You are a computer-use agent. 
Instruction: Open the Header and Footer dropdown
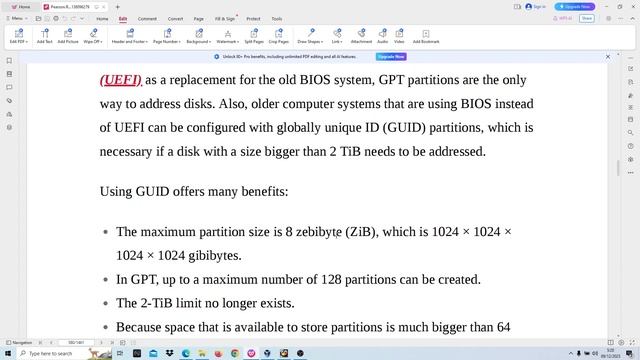pos(130,36)
